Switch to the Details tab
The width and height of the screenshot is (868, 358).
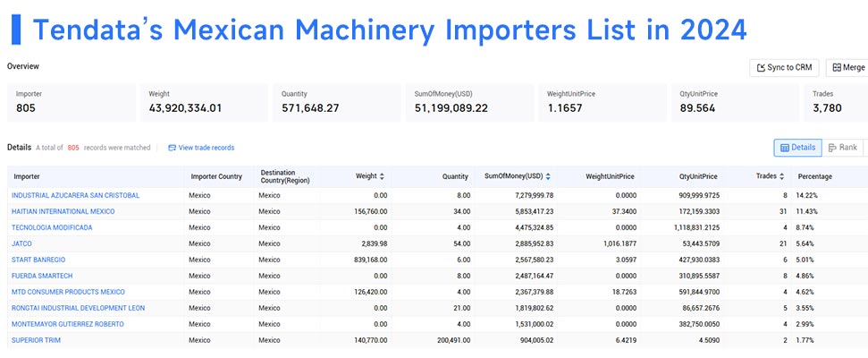click(797, 148)
